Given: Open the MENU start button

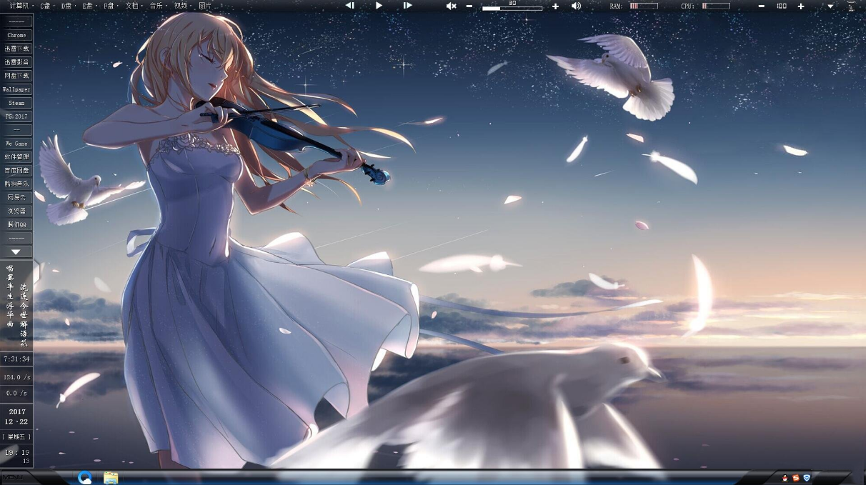Looking at the screenshot, I should click(x=11, y=477).
